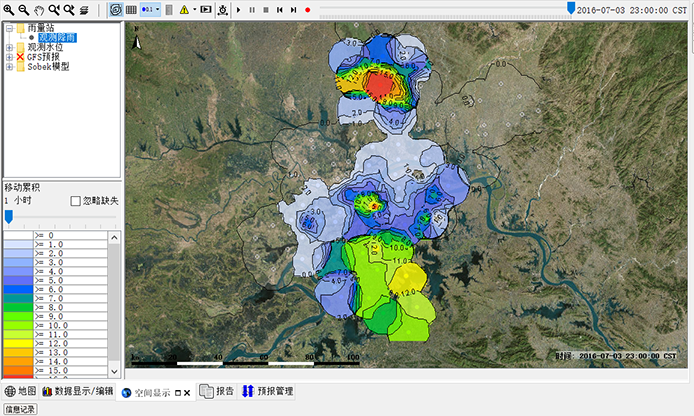
Task: Toggle the 忽略缺失 checkbox
Action: point(76,201)
